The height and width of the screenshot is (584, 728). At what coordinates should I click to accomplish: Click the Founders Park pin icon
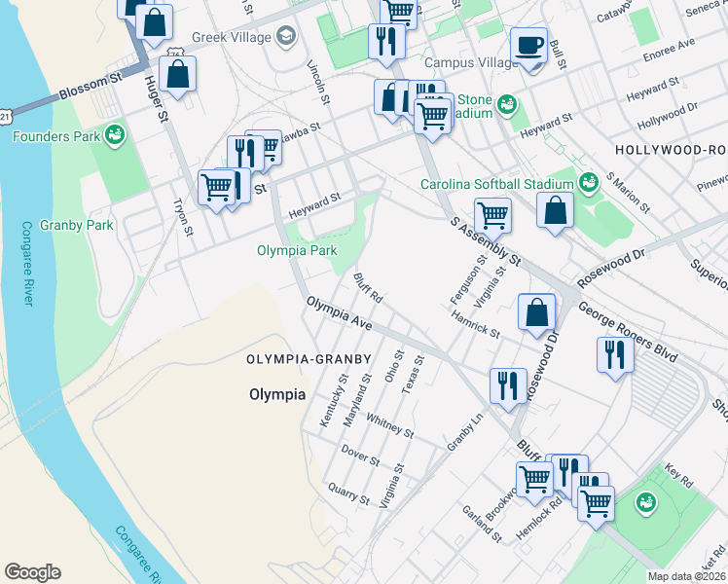click(x=114, y=135)
